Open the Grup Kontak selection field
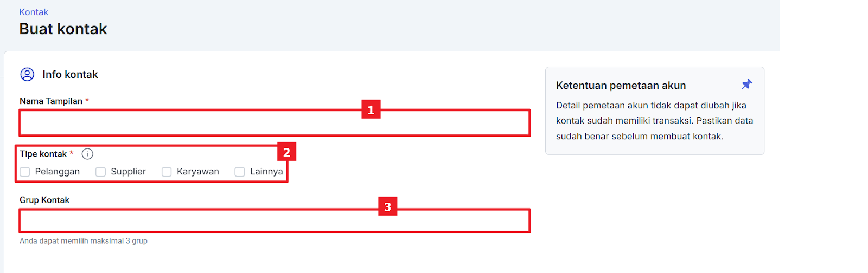The height and width of the screenshot is (273, 868). 275,221
